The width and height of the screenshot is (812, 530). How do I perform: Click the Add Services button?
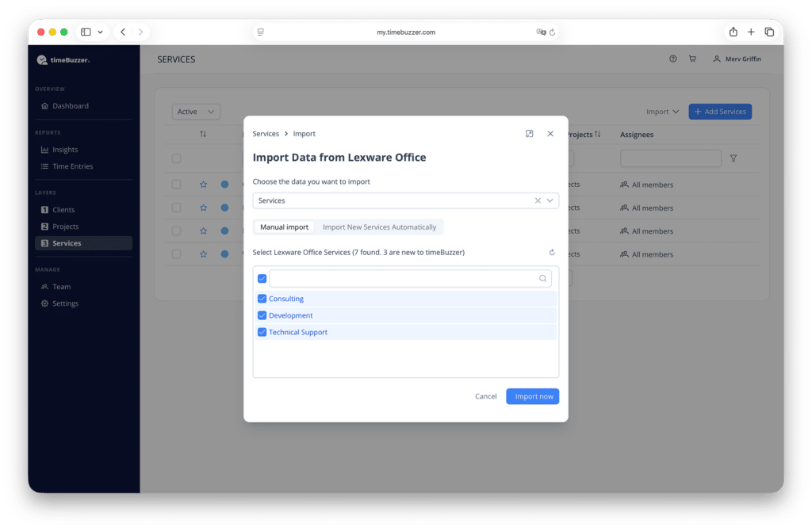pos(720,112)
